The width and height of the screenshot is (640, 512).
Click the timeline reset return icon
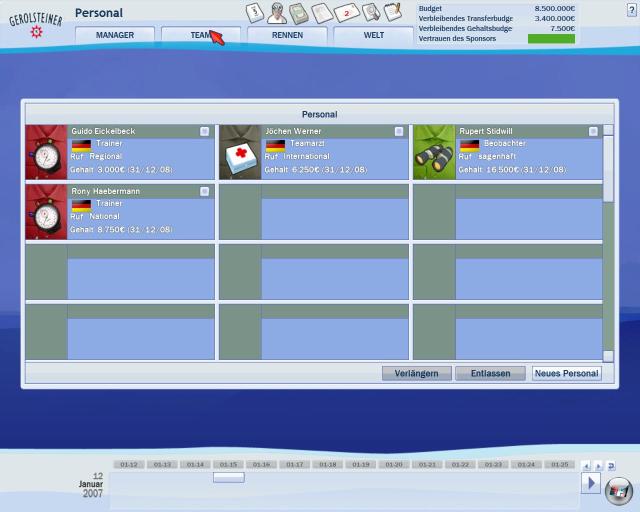pyautogui.click(x=611, y=465)
